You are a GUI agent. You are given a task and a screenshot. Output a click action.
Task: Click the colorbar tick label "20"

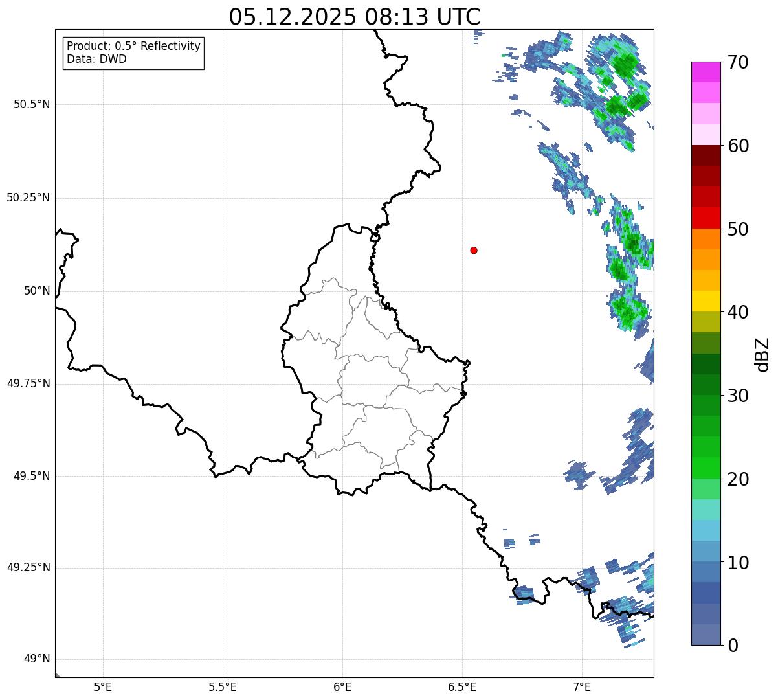[x=739, y=479]
